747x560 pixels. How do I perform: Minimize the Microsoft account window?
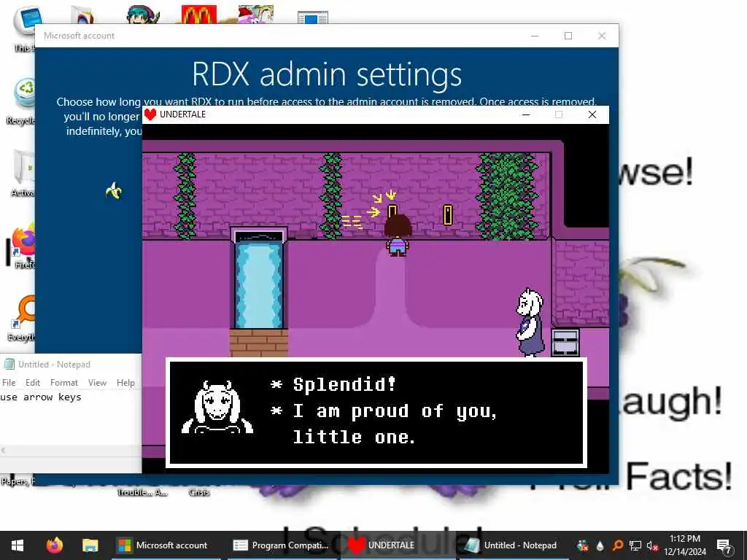point(535,36)
